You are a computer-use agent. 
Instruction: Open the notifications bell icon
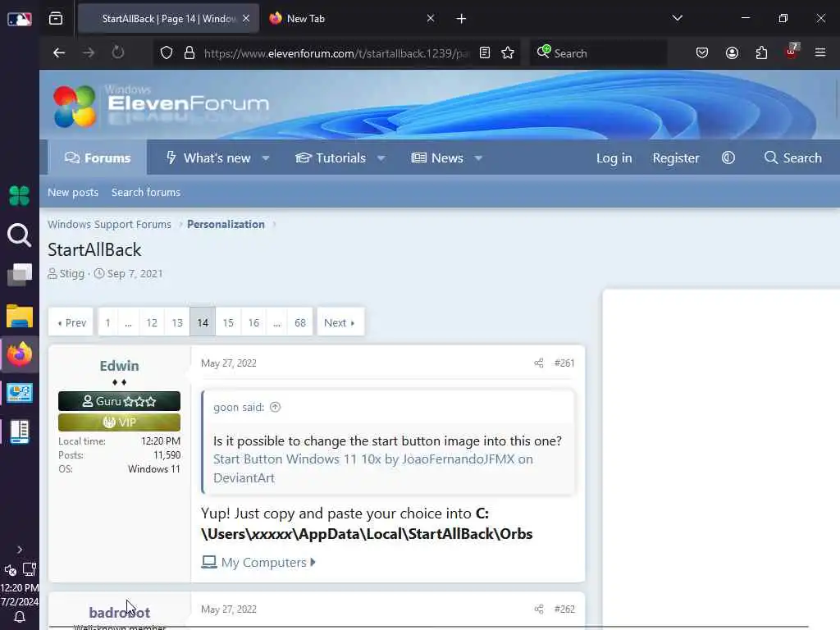pyautogui.click(x=20, y=617)
